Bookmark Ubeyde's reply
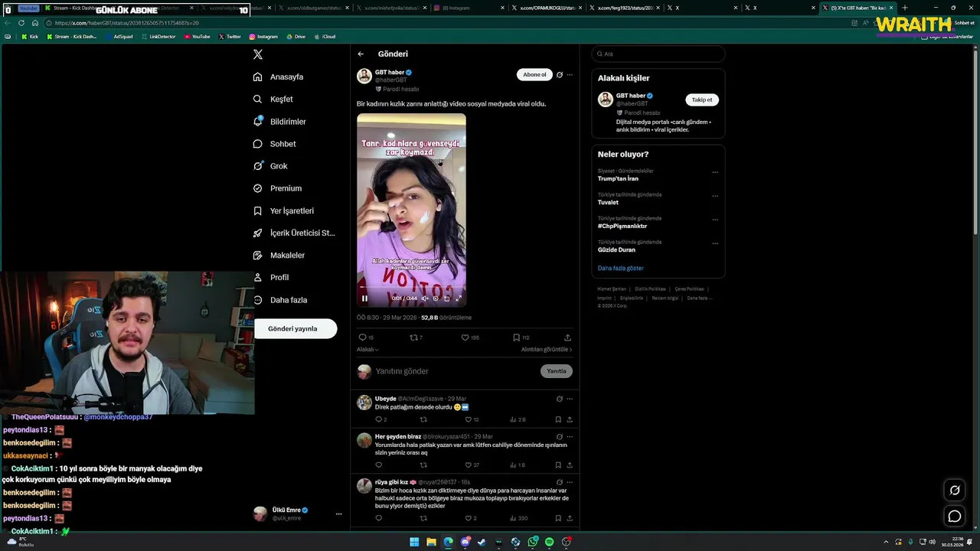This screenshot has width=980, height=551. (x=558, y=419)
